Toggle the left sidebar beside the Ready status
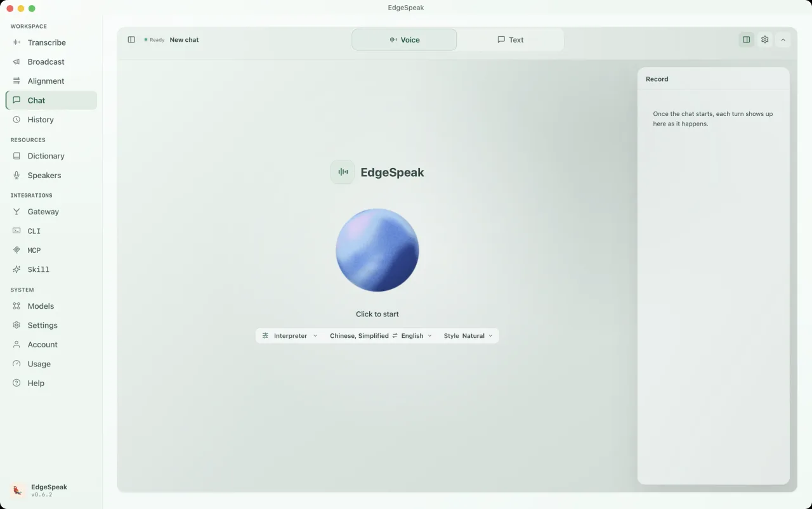The image size is (812, 509). (131, 39)
